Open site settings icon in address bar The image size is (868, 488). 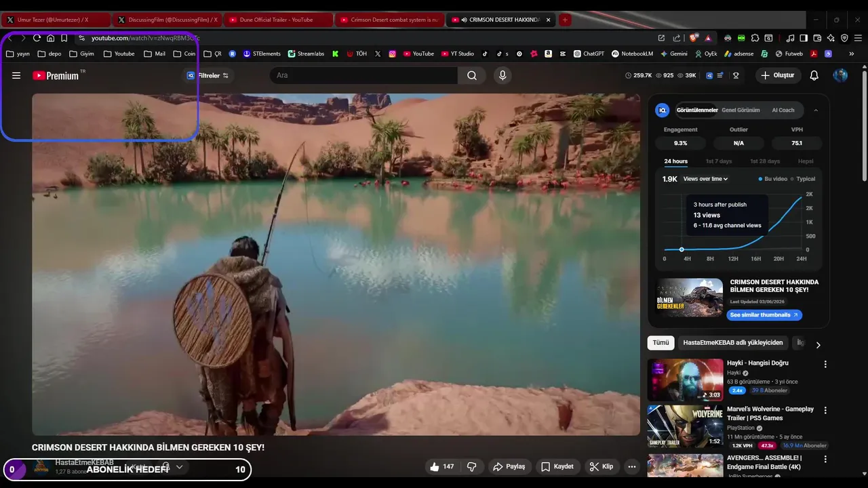click(x=82, y=38)
